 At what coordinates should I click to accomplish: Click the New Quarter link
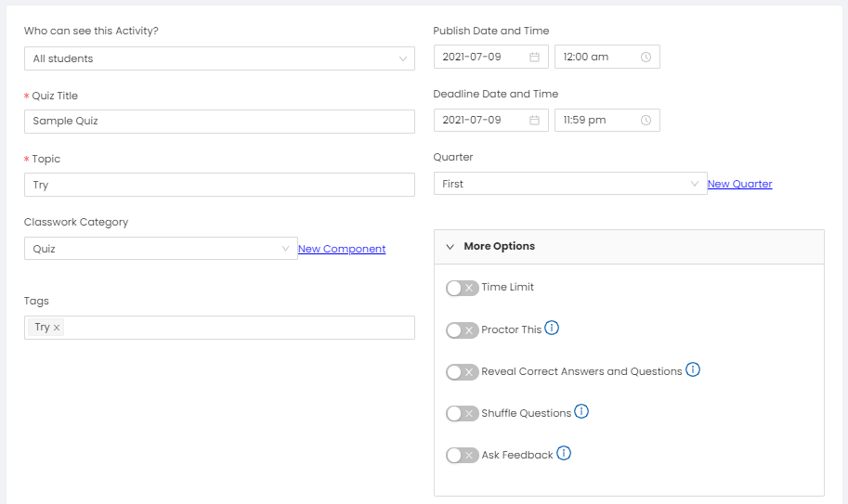click(x=740, y=184)
